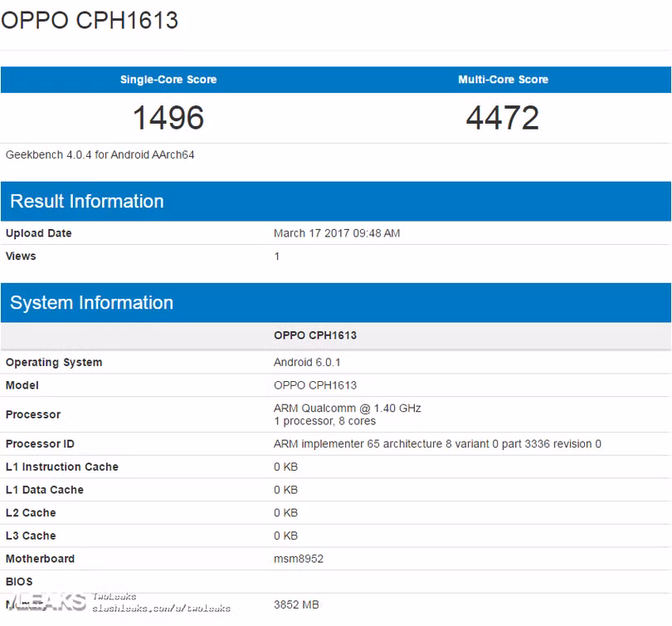Click the Result Information section header
The height and width of the screenshot is (626, 672).
click(87, 202)
